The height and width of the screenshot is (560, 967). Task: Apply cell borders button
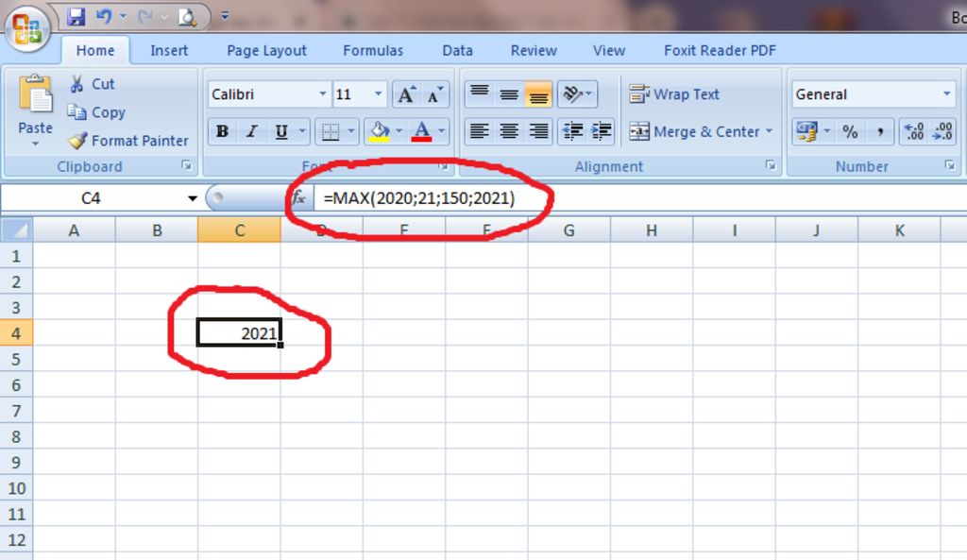point(331,131)
